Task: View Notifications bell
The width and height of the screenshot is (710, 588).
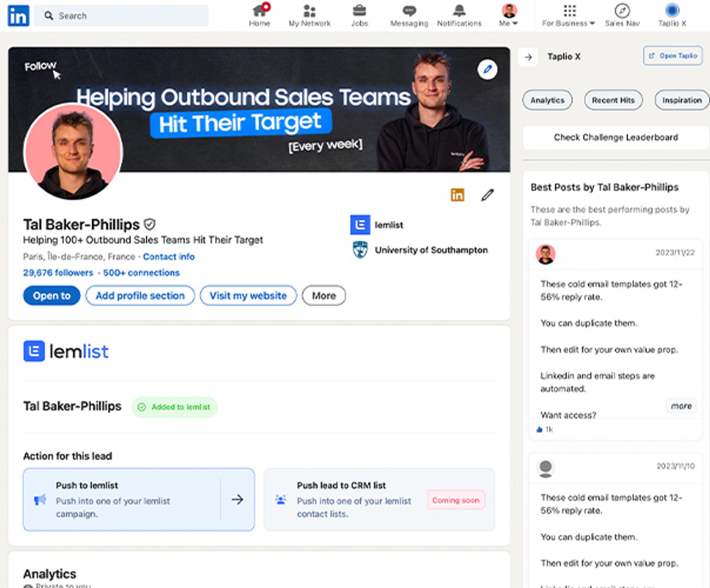Action: tap(459, 16)
